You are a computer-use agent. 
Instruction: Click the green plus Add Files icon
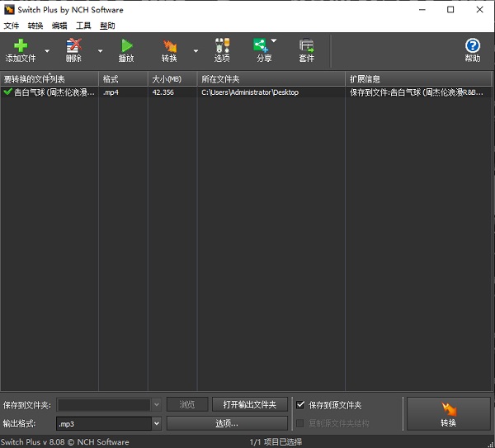(x=21, y=45)
